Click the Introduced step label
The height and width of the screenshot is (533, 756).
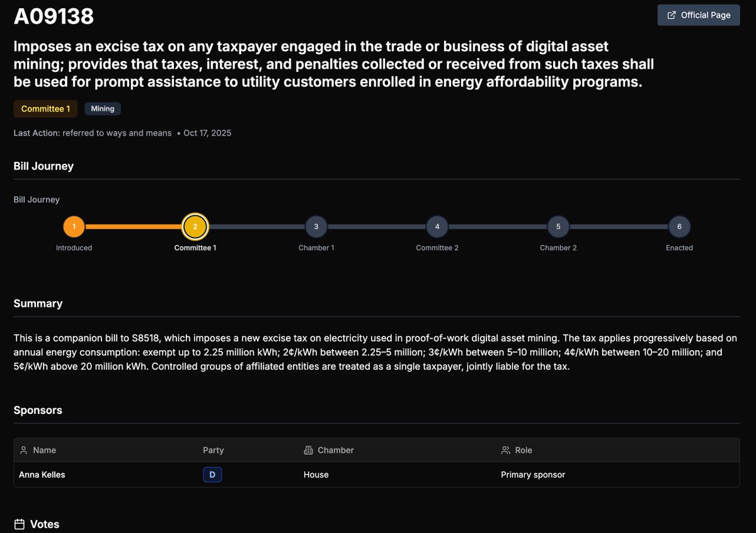pos(74,248)
